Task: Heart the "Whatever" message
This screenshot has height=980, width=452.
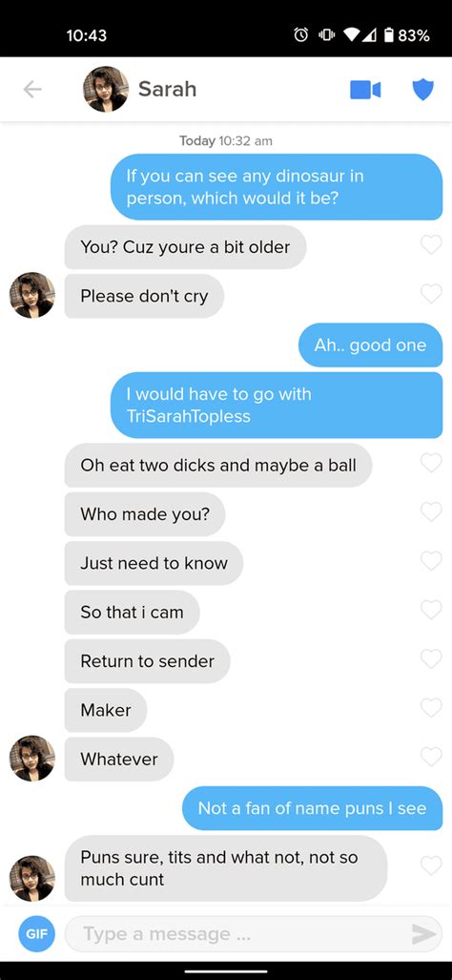Action: (x=431, y=757)
